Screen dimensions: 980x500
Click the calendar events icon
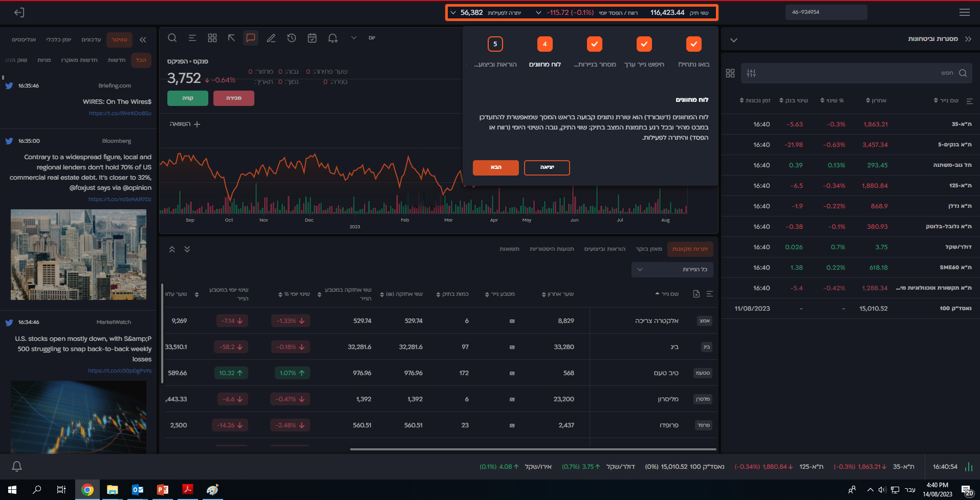click(x=312, y=38)
